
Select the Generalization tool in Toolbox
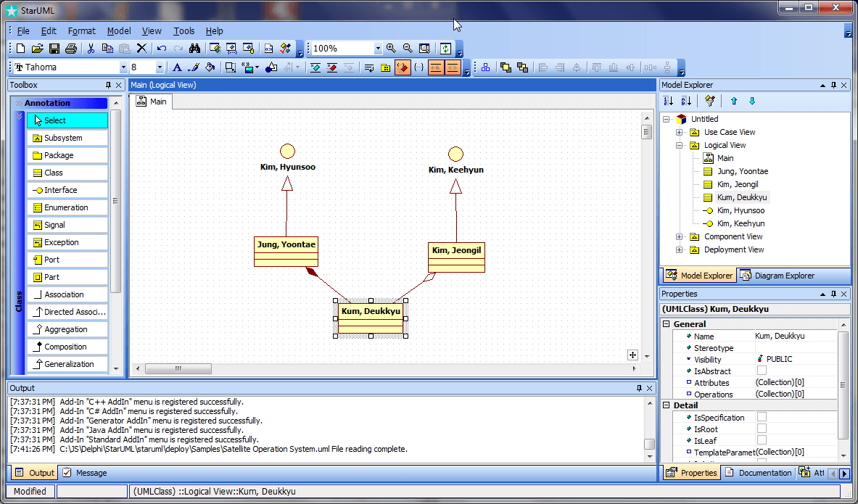(67, 364)
